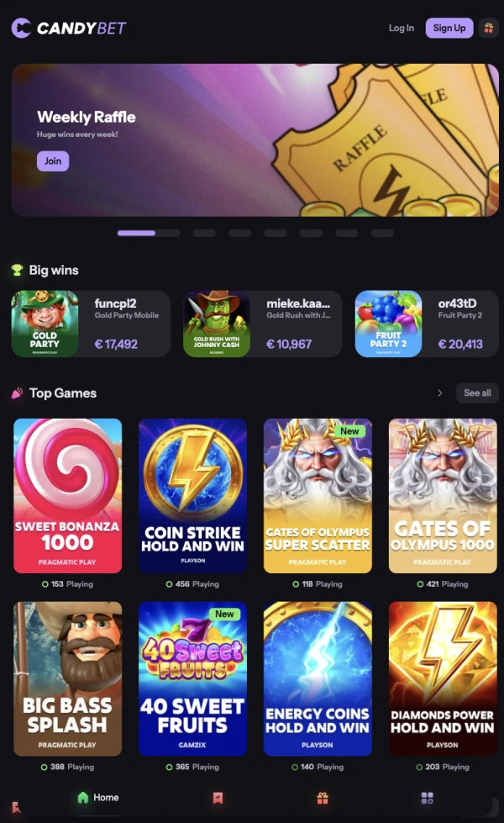Image resolution: width=504 pixels, height=823 pixels.
Task: Click the gift box icon in header
Action: point(488,29)
